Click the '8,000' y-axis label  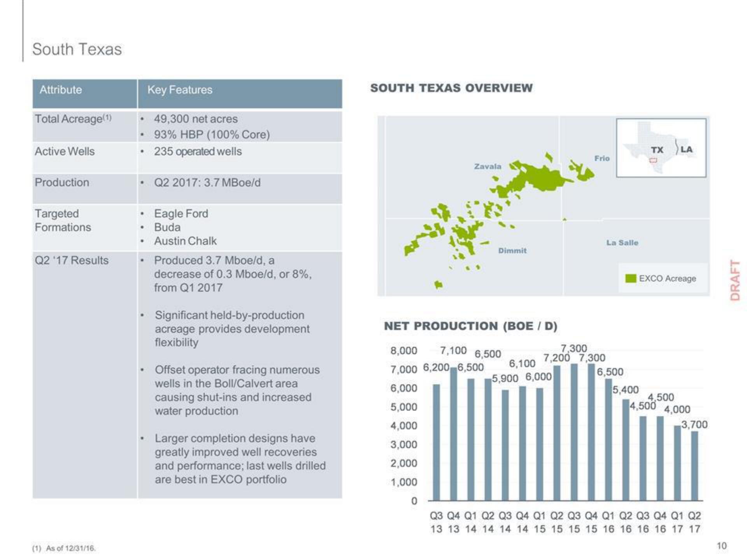coord(404,351)
